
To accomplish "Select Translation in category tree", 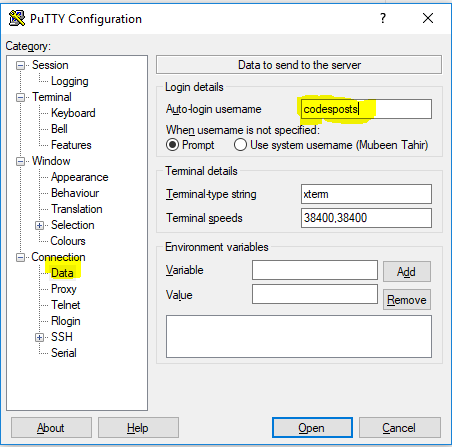I will [x=77, y=209].
